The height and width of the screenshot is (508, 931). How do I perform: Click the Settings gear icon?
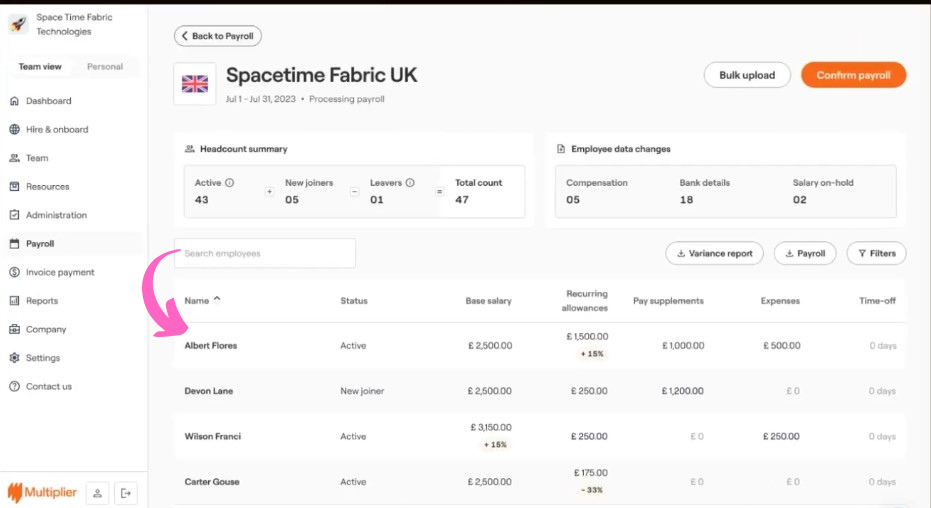pos(14,358)
